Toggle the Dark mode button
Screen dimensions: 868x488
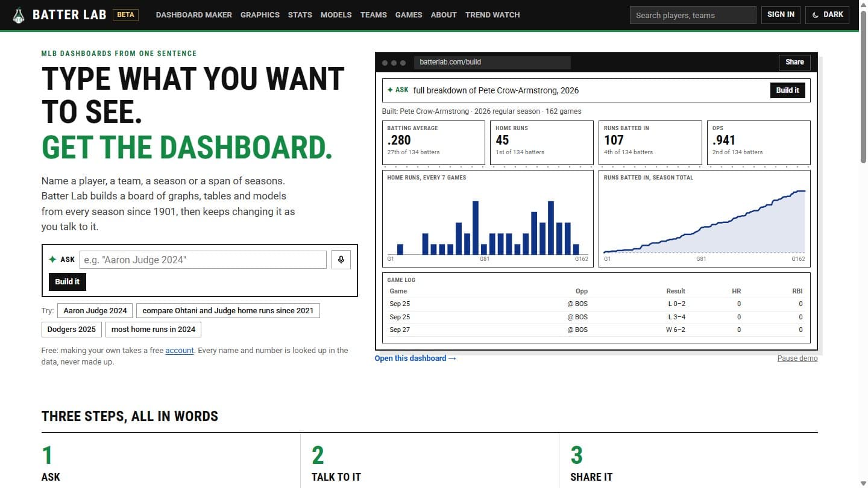pyautogui.click(x=827, y=14)
